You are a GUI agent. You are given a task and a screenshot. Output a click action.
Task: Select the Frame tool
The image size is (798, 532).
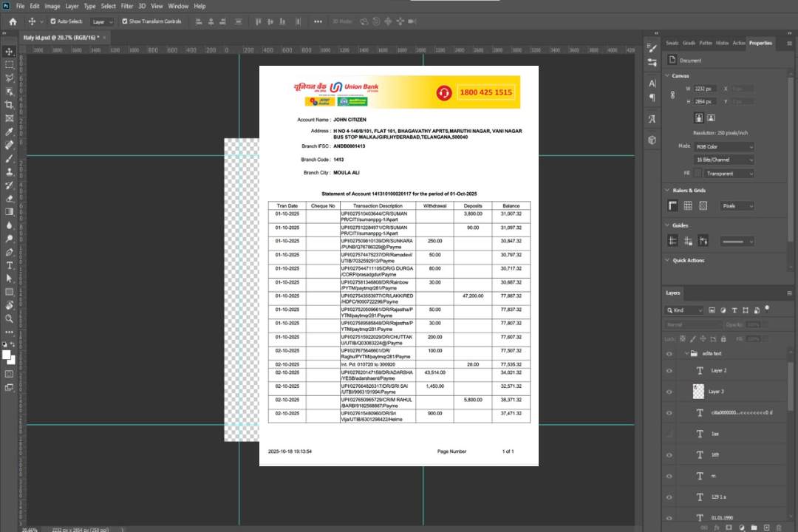[x=9, y=118]
